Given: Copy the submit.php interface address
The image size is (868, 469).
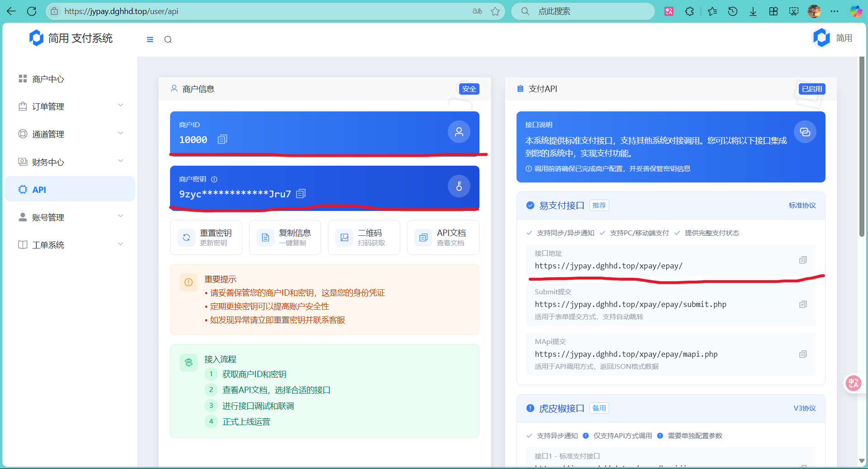Looking at the screenshot, I should (x=803, y=304).
